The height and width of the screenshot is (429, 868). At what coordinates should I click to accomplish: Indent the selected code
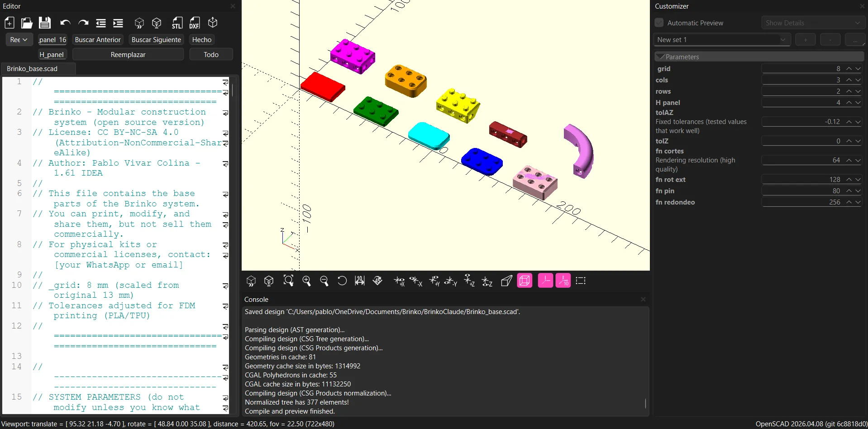click(x=118, y=23)
